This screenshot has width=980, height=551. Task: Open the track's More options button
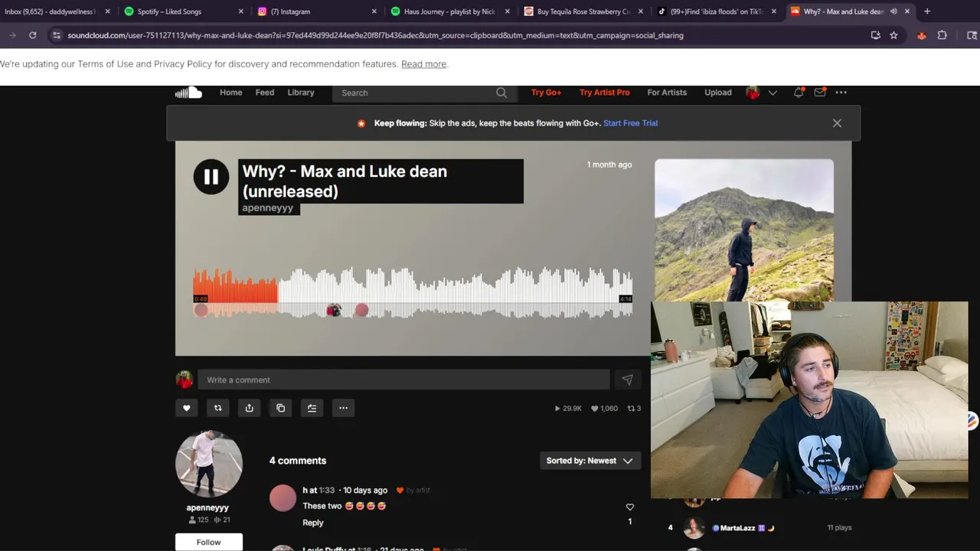point(343,408)
